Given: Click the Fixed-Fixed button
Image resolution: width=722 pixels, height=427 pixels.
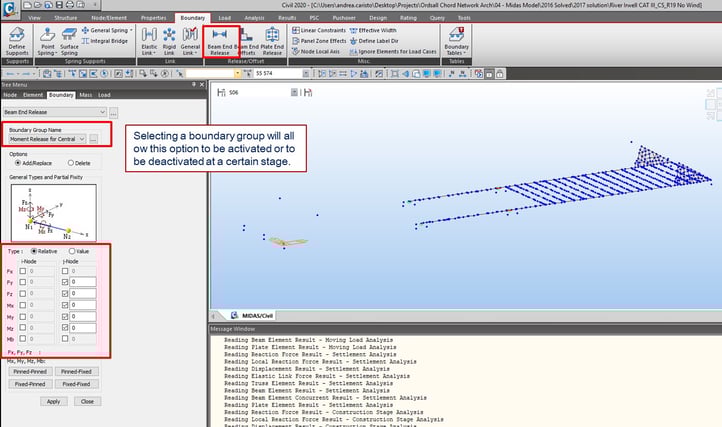Looking at the screenshot, I should (76, 384).
